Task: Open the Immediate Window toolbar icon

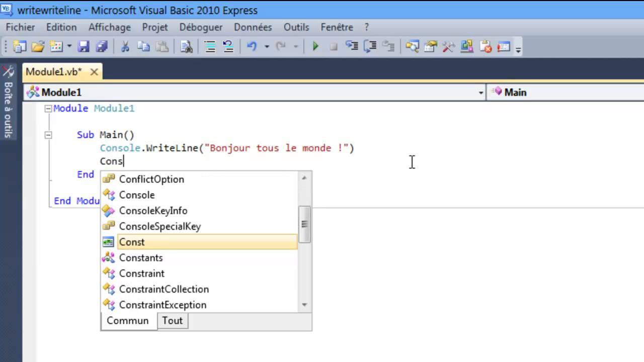Action: coord(504,47)
